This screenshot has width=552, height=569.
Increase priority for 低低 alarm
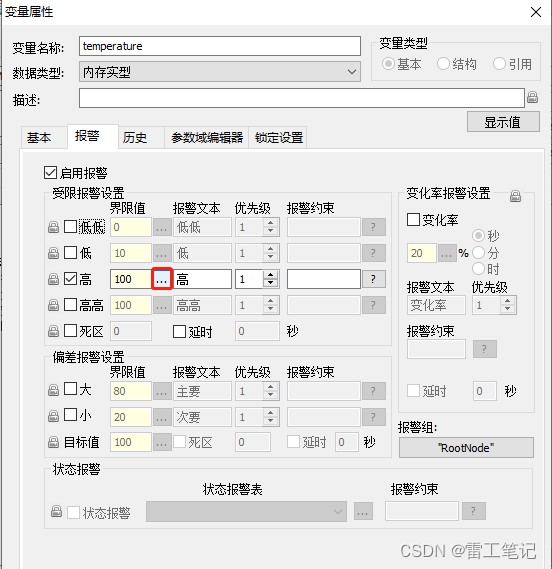270,223
